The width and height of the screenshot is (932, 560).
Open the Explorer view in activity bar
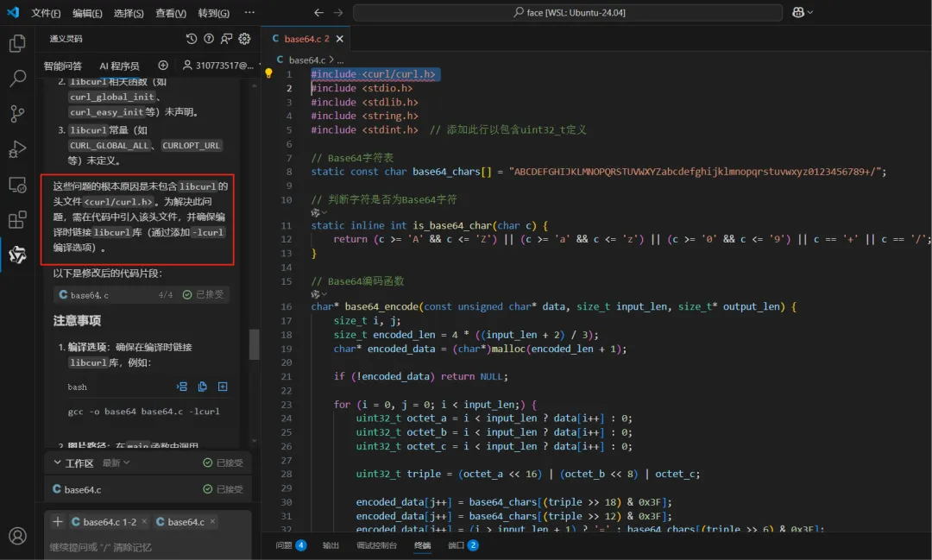click(x=17, y=43)
